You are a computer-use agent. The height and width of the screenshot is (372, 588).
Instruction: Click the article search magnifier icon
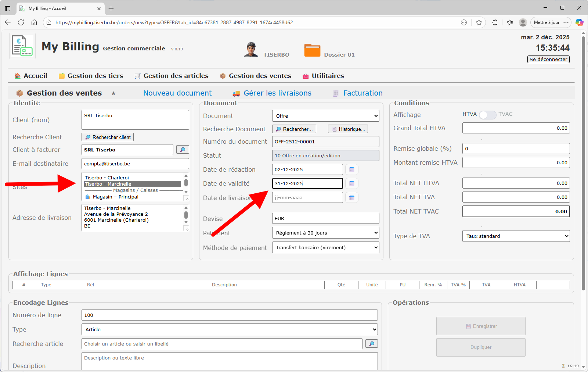371,344
